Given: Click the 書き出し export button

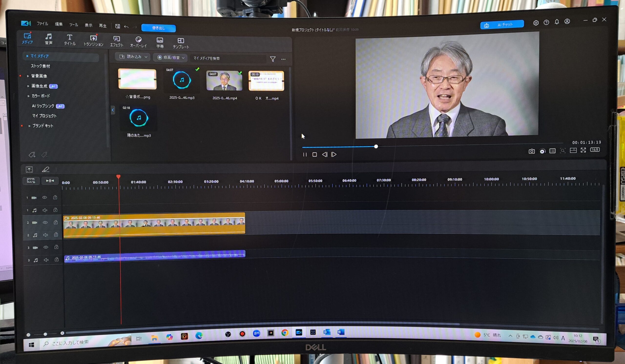Looking at the screenshot, I should 158,28.
